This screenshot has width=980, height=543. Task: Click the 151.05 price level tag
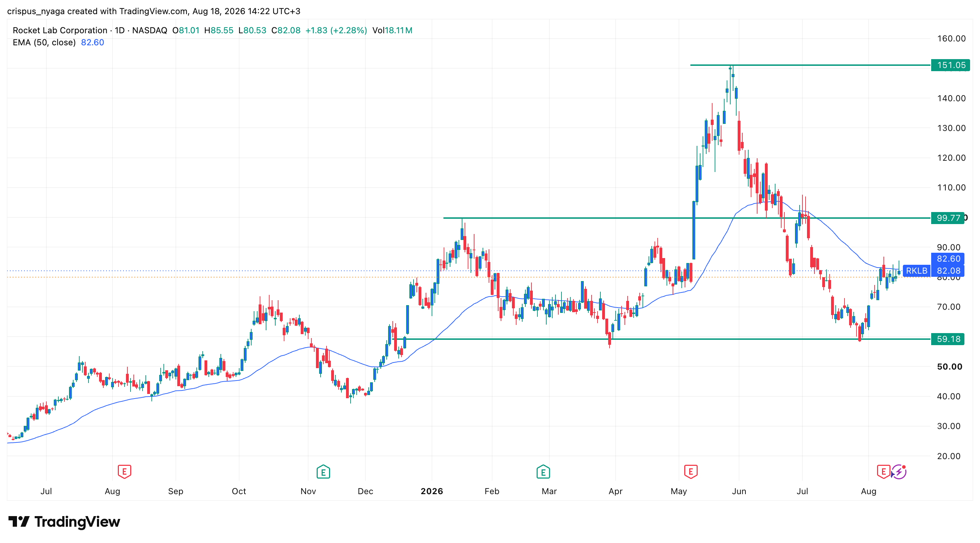click(x=950, y=65)
